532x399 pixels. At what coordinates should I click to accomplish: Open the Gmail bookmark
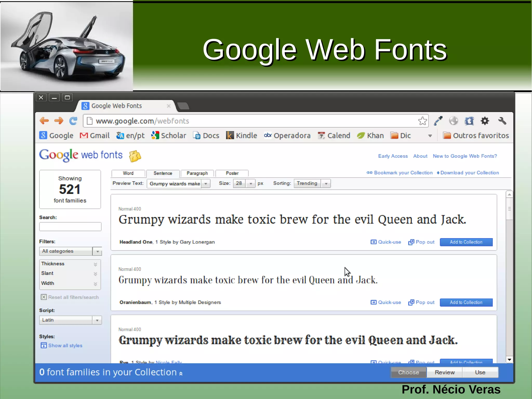click(x=95, y=135)
